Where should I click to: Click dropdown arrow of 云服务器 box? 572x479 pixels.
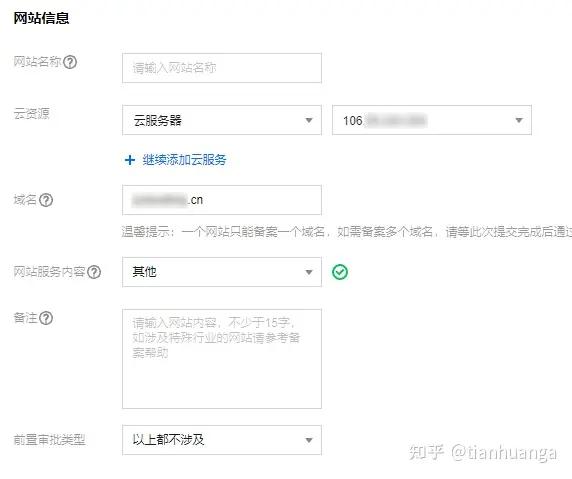[309, 120]
